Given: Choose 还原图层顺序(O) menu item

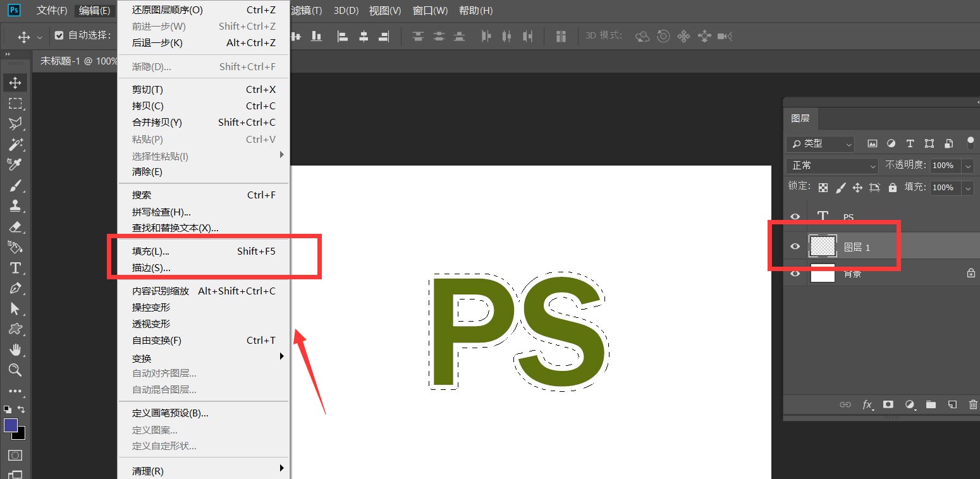Looking at the screenshot, I should [204, 9].
